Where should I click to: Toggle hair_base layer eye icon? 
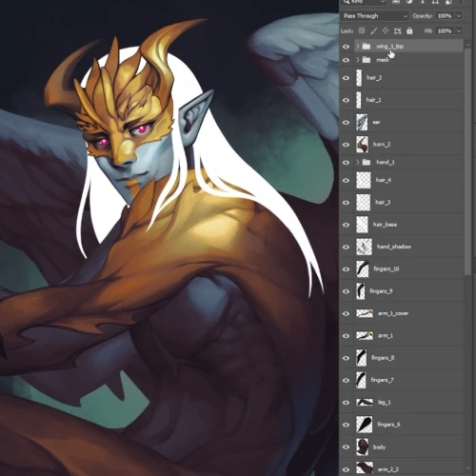coord(346,225)
